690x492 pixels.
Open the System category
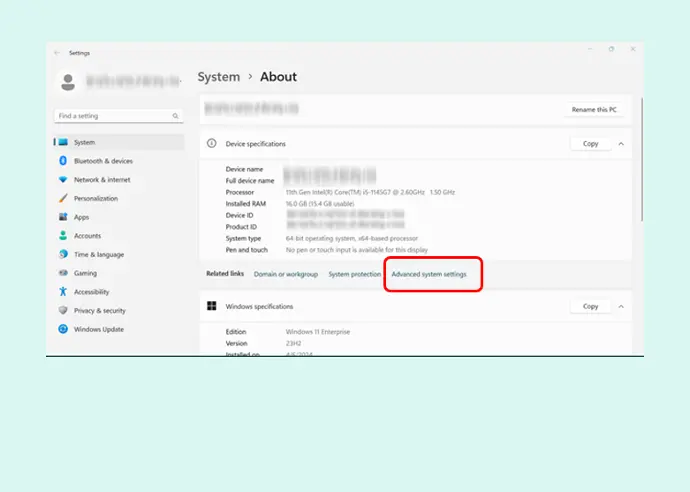pyautogui.click(x=118, y=142)
